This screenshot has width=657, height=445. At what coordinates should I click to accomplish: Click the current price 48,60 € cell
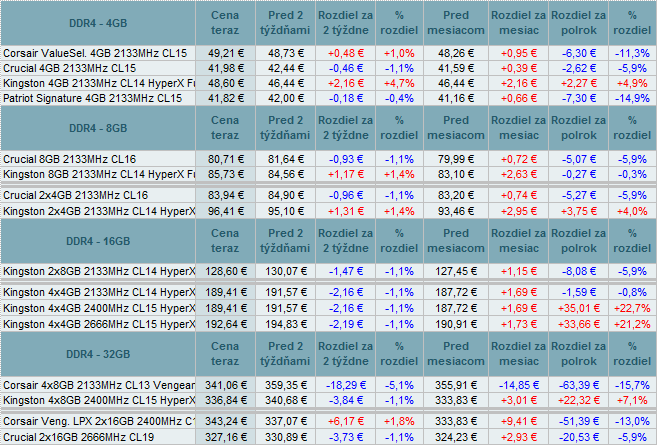tap(225, 83)
